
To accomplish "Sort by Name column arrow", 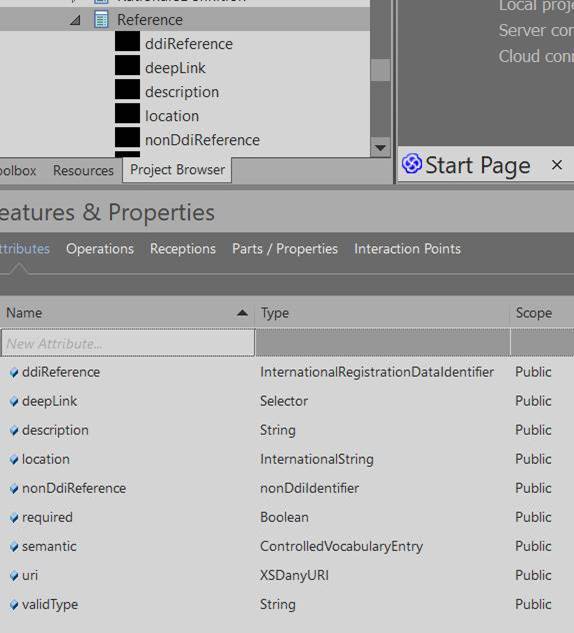I will [242, 313].
